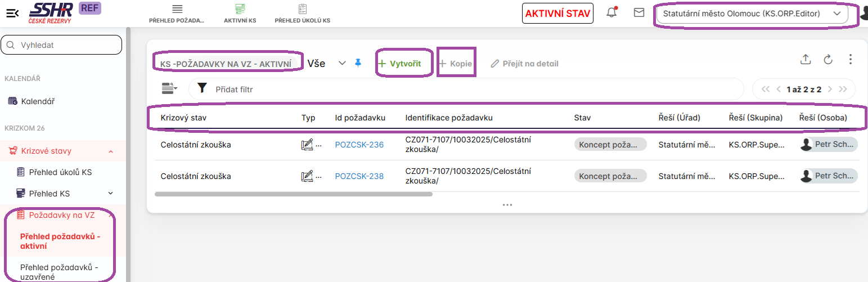This screenshot has width=868, height=282.
Task: Open the mail envelope messages
Action: click(x=639, y=12)
